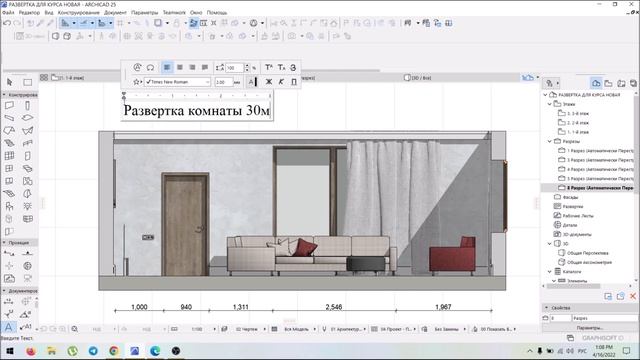Open Layout Book in Navigator
Viewport: 640px width, 360px height.
coord(621,83)
